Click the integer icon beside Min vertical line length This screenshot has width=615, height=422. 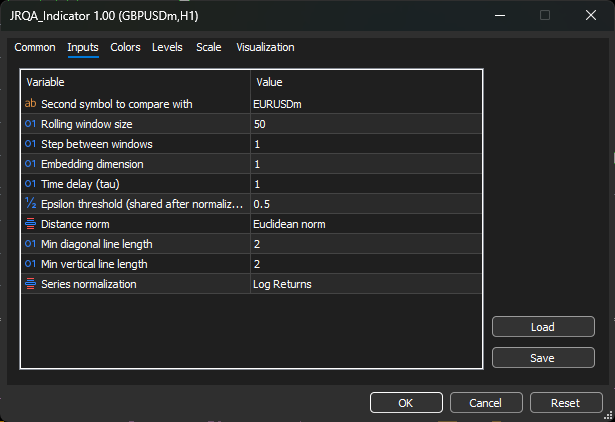[30, 264]
